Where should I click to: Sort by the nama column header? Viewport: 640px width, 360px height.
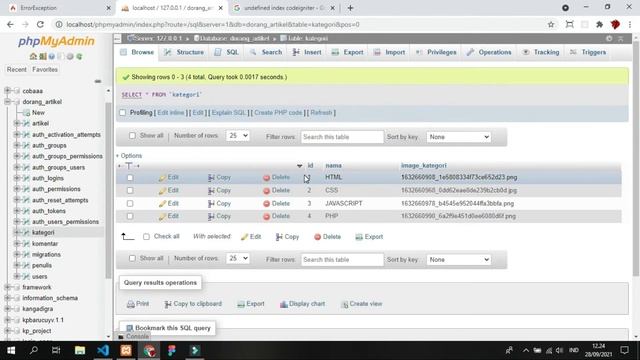(x=333, y=166)
